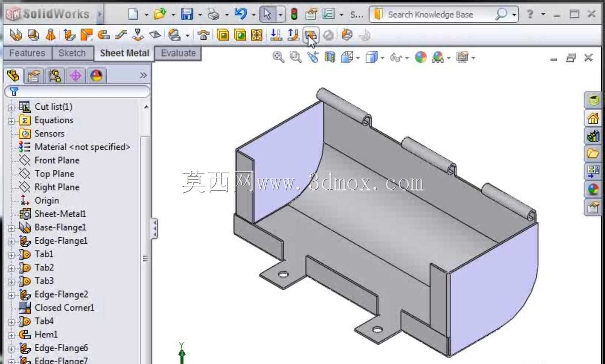Screen dimensions: 605x364
Task: Open the SolidWorks menu flyout arrow
Action: coord(100,15)
